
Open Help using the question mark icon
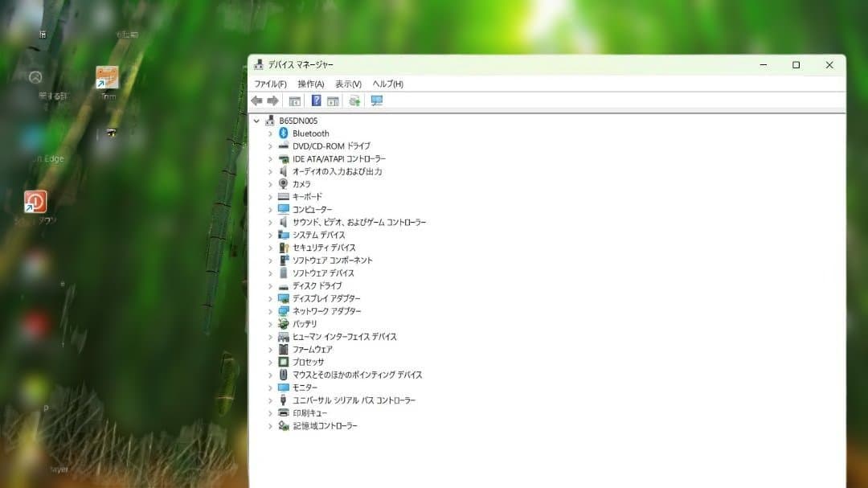(x=317, y=100)
